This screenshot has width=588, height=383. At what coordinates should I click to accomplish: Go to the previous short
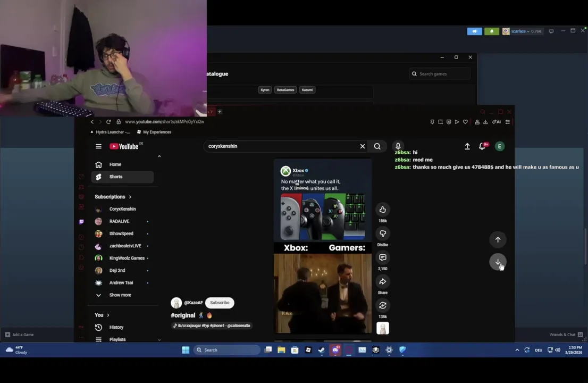tap(498, 240)
